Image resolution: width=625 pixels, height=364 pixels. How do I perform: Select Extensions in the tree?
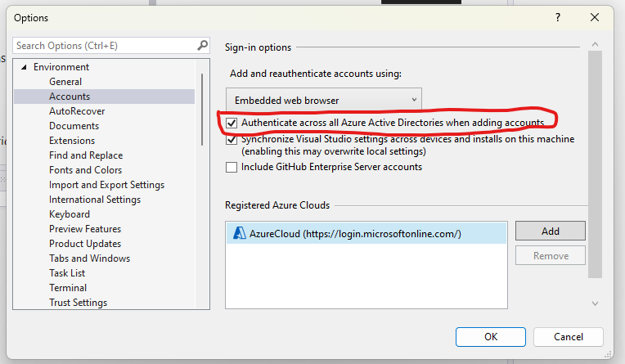(72, 141)
